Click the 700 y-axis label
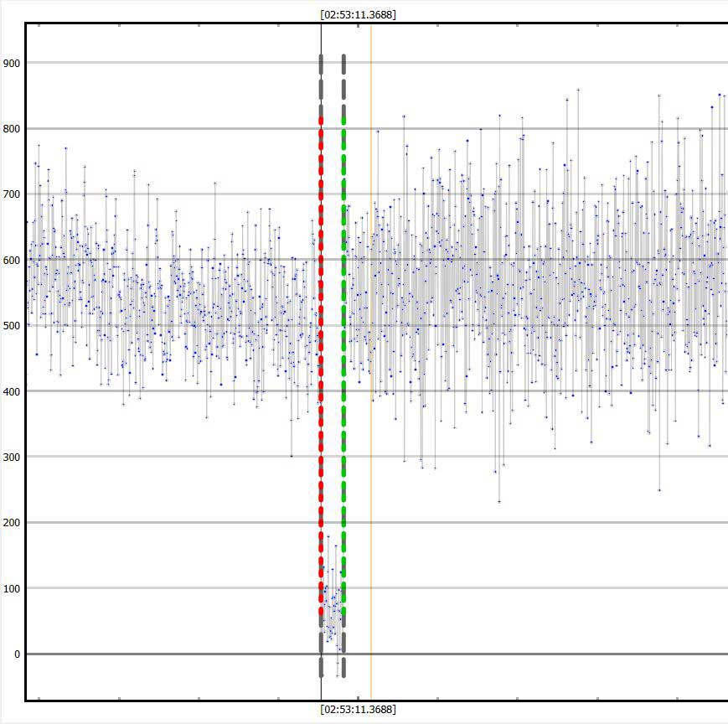 (x=12, y=194)
